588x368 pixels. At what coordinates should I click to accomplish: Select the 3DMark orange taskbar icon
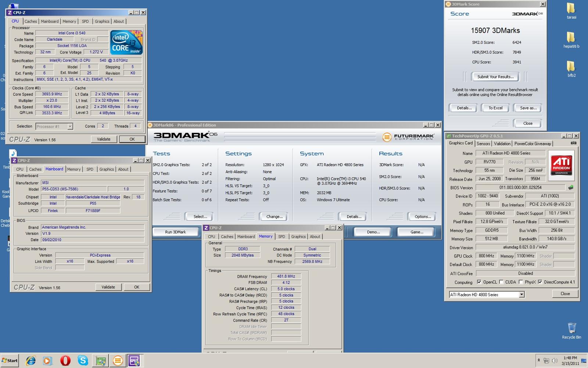pyautogui.click(x=118, y=361)
